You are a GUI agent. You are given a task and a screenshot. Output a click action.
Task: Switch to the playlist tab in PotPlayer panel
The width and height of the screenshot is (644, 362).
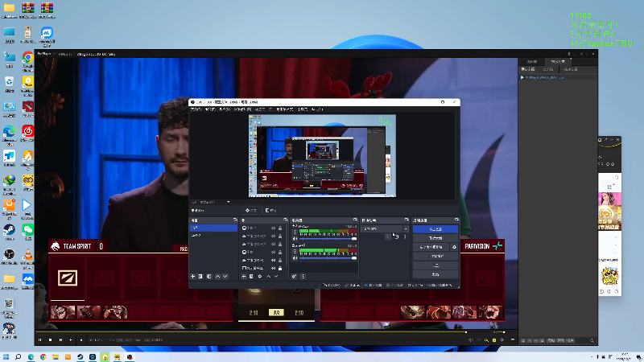click(x=558, y=62)
